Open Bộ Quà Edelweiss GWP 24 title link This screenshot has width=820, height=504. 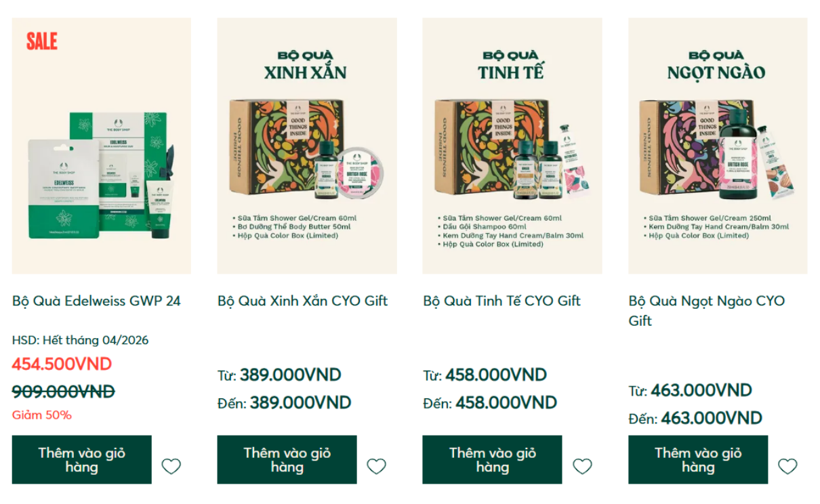(x=96, y=301)
